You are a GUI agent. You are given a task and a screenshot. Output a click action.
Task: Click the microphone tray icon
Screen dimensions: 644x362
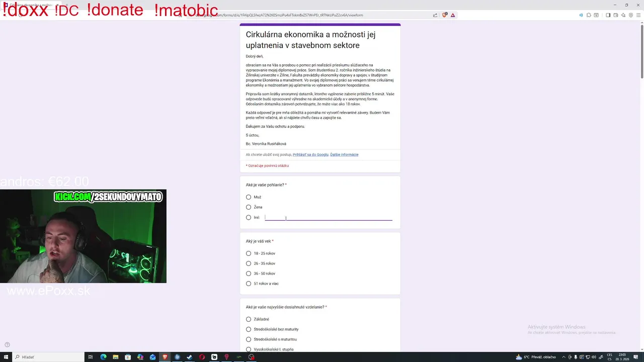pos(576,357)
